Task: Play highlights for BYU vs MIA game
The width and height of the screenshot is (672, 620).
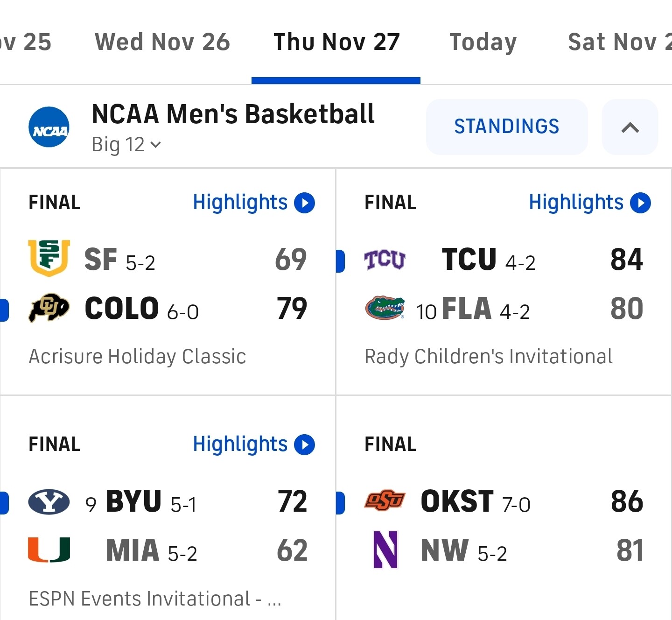Action: pos(254,444)
